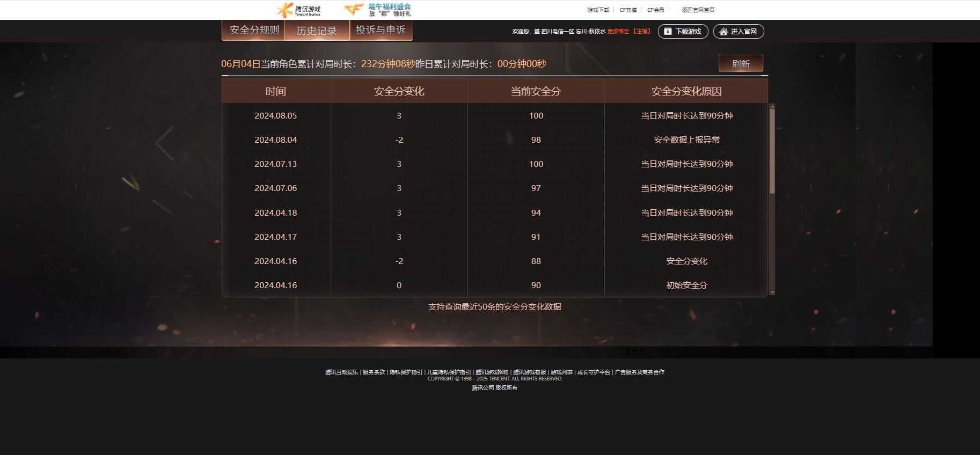This screenshot has width=980, height=455.
Task: Click score 97 in the 2024.07.06 row
Action: pyautogui.click(x=536, y=188)
